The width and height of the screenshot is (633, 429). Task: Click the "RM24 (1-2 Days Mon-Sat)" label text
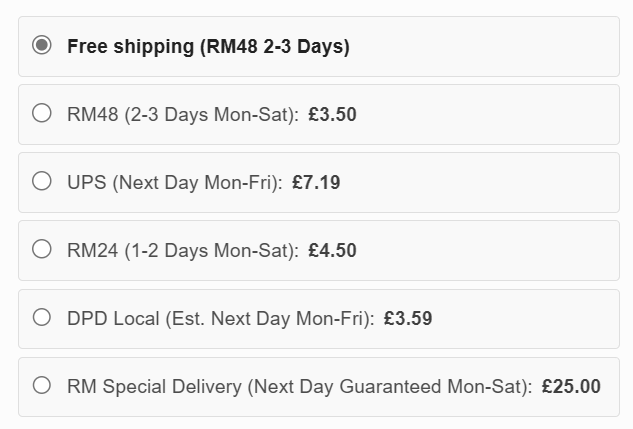coord(183,251)
